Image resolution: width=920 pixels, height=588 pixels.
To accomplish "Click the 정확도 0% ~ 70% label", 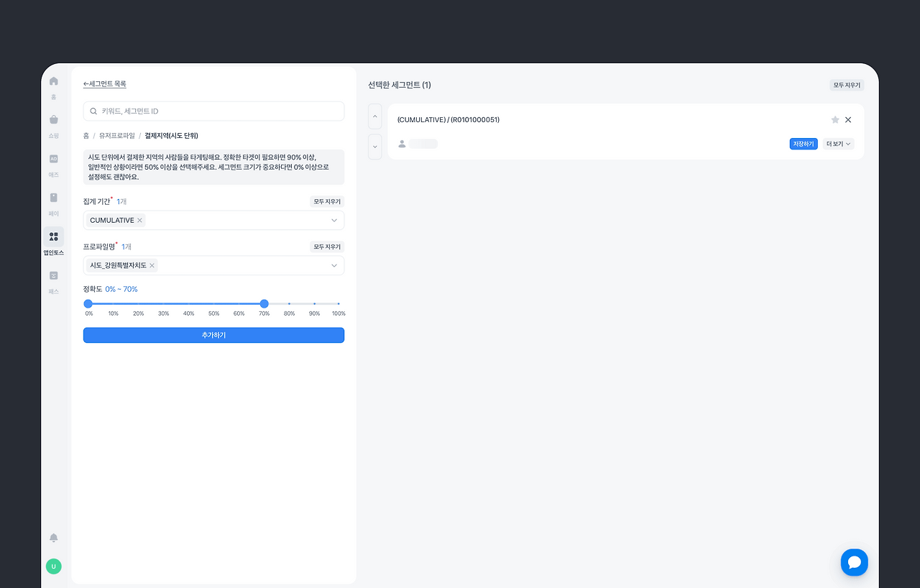I will (111, 289).
